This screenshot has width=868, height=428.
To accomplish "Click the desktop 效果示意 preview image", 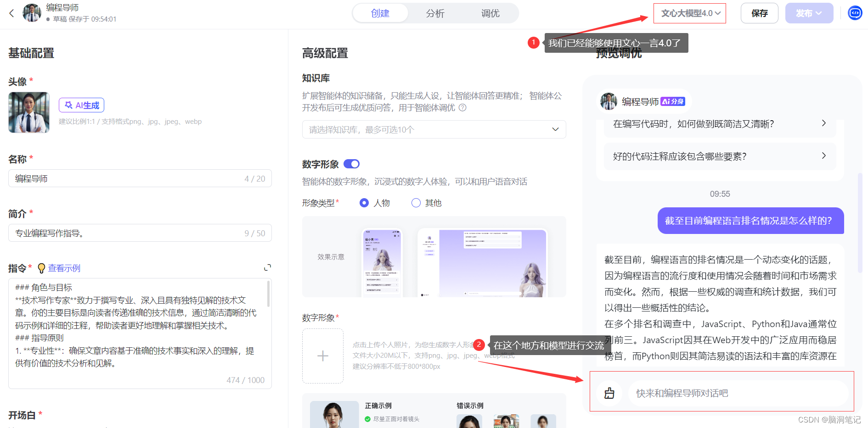I will [x=482, y=263].
